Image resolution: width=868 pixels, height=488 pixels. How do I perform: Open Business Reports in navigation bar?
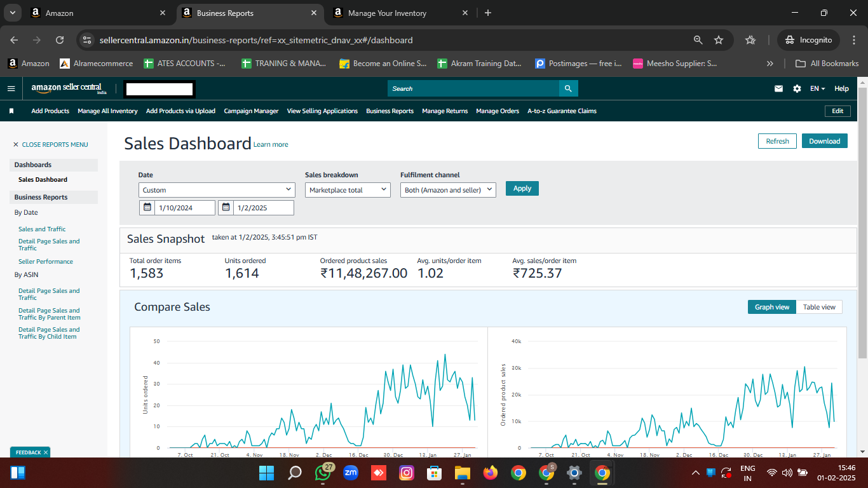pyautogui.click(x=390, y=111)
